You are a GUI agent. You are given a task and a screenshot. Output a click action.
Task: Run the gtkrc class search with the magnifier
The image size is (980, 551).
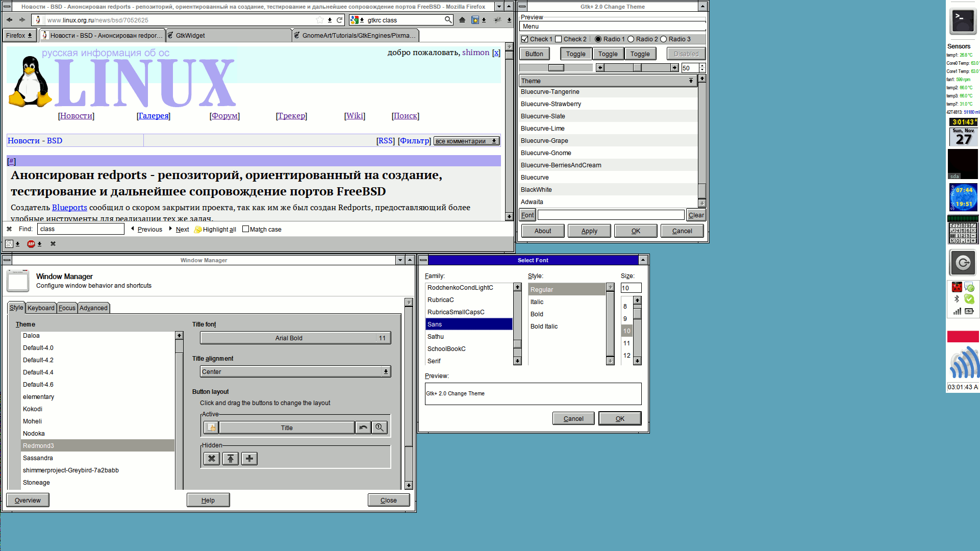[448, 20]
